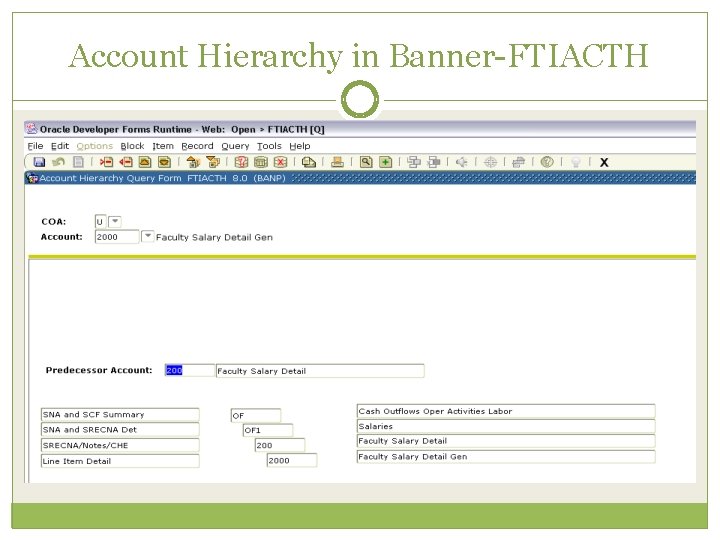Screen dimensions: 720x540
Task: Click the SNA and SRECNA Det field
Action: (x=120, y=430)
